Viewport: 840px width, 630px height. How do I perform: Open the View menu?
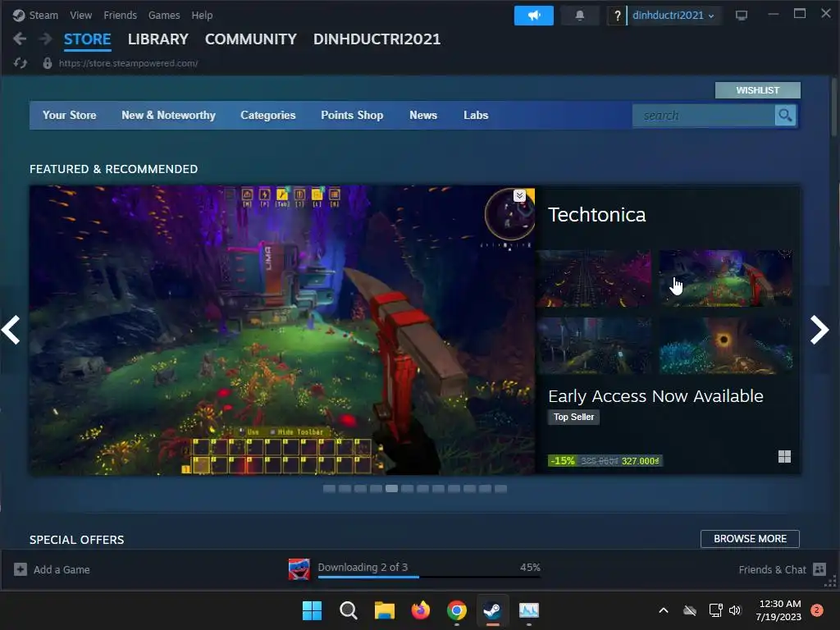point(81,16)
